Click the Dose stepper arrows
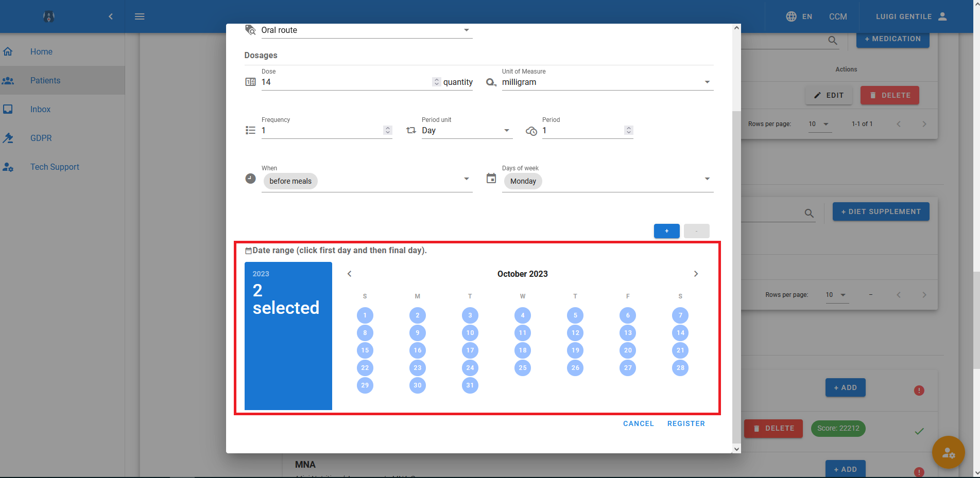Image resolution: width=980 pixels, height=478 pixels. pyautogui.click(x=436, y=82)
